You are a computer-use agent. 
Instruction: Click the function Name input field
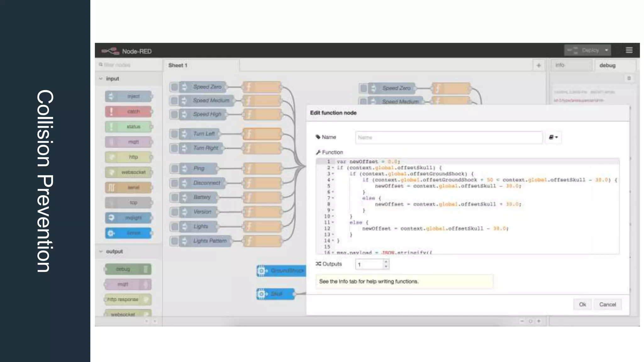(449, 137)
